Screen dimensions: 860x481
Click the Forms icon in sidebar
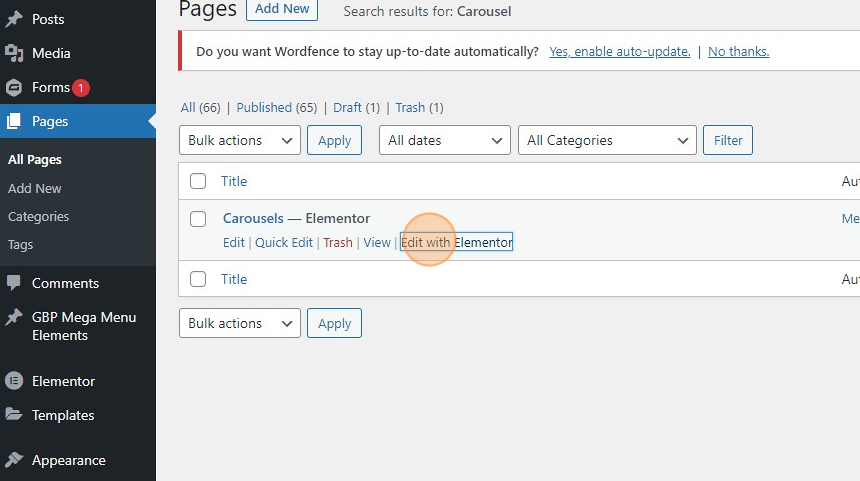click(14, 87)
